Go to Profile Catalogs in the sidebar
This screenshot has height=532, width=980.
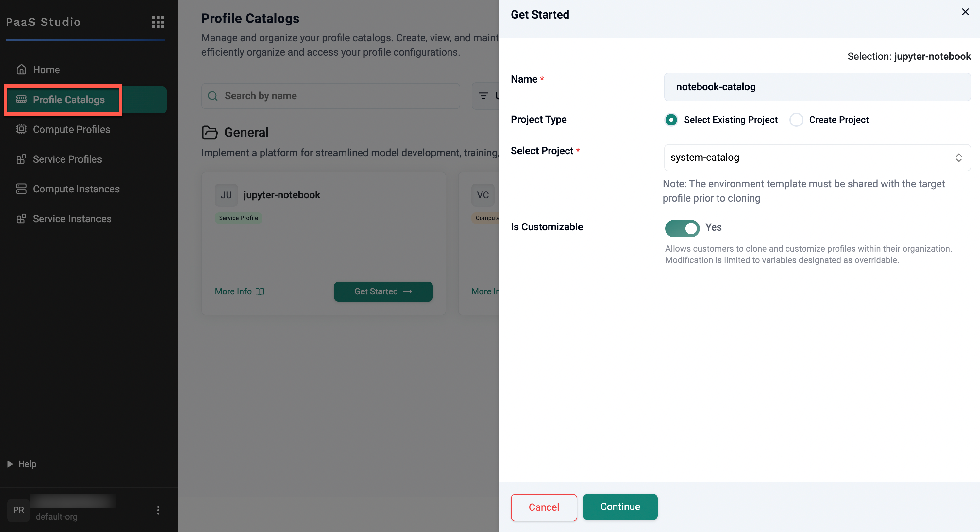pos(68,100)
